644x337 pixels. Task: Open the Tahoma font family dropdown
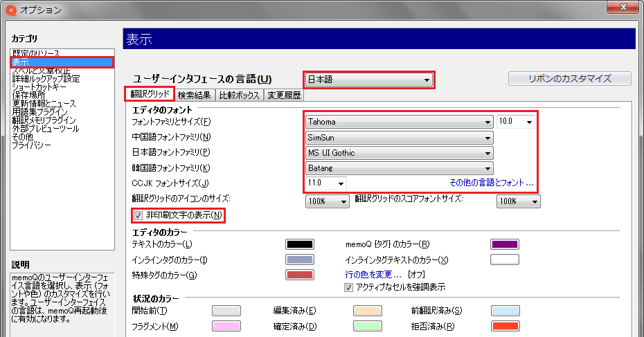399,122
